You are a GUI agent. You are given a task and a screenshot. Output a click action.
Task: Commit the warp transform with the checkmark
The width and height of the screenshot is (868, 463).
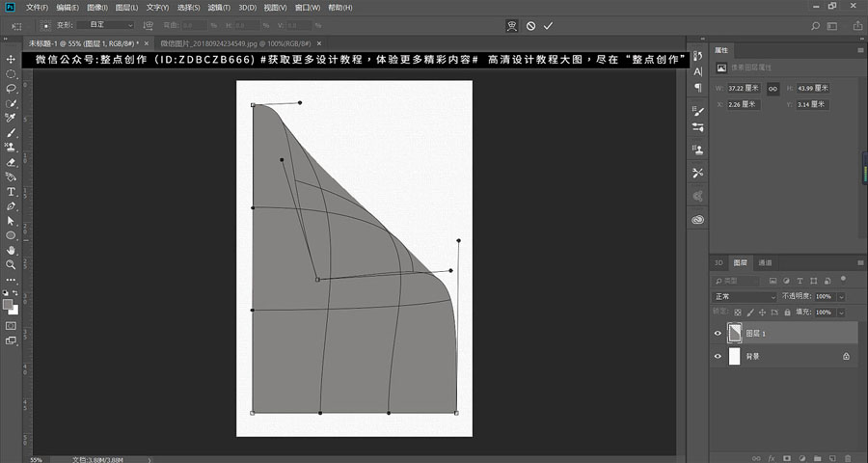point(548,25)
